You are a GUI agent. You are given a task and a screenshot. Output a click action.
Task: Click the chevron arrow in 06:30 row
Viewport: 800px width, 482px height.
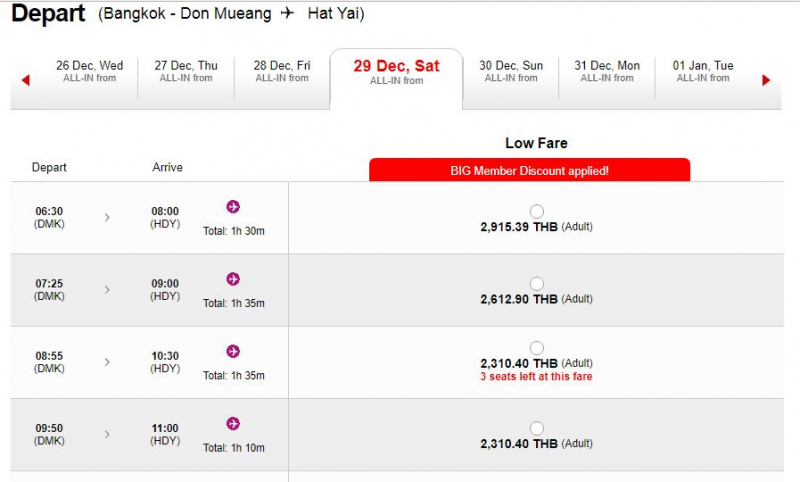click(x=107, y=217)
